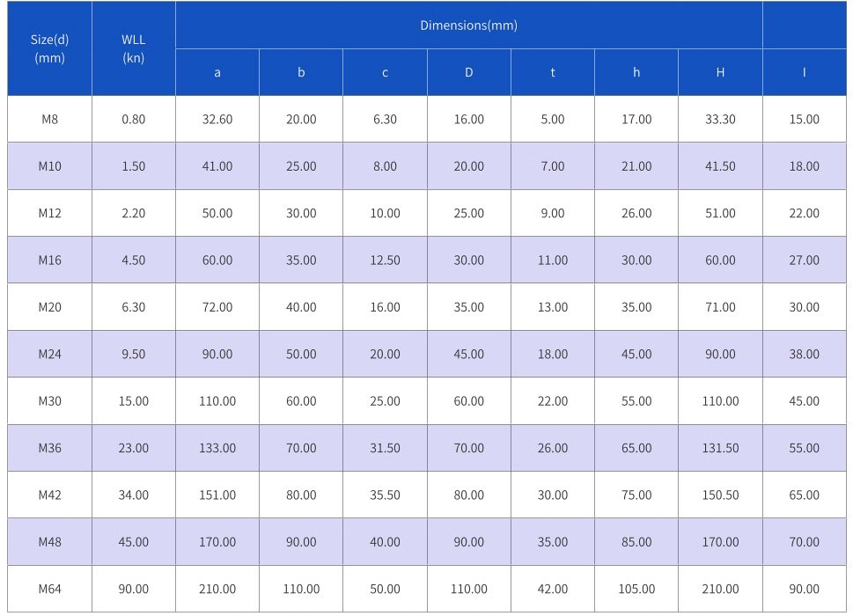Select the 131.50 cell in M36 row
Viewport: 853px width, 616px height.
click(x=720, y=448)
